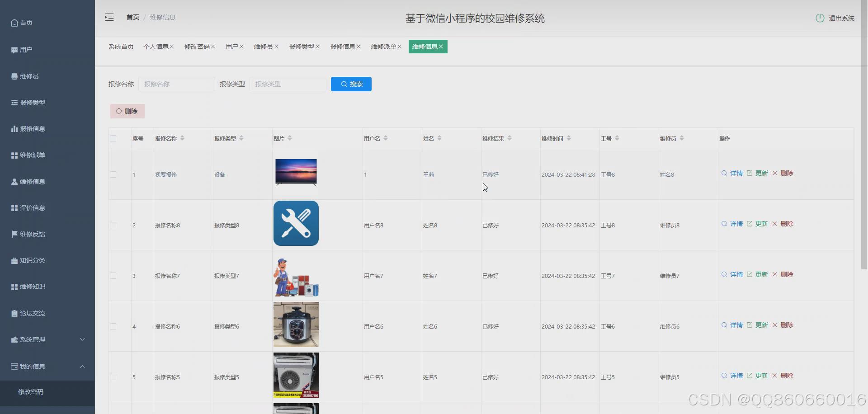Click the 删除 batch delete button
Screen dimensions: 868x414
pyautogui.click(x=127, y=111)
